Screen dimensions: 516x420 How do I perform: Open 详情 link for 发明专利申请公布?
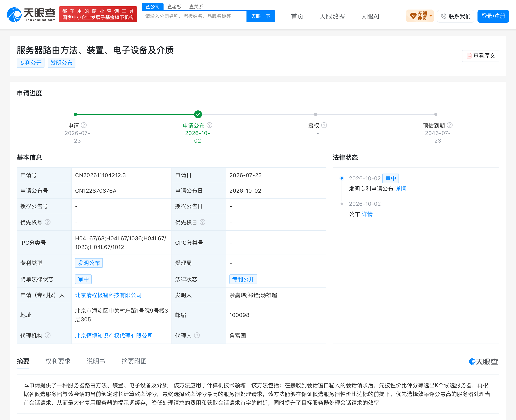(400, 189)
